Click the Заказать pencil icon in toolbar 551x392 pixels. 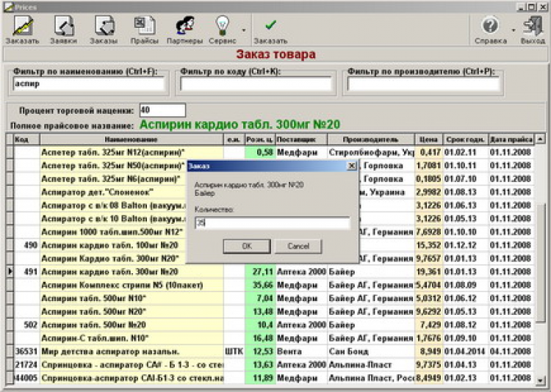click(21, 26)
